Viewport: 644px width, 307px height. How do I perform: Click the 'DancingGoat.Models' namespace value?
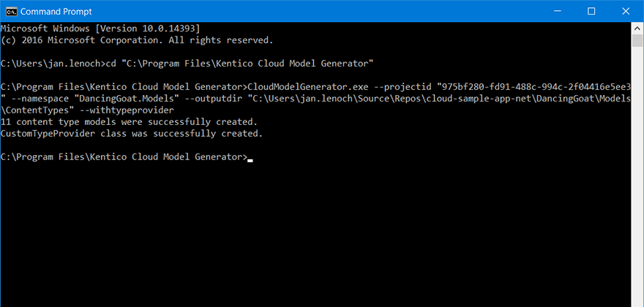(126, 99)
